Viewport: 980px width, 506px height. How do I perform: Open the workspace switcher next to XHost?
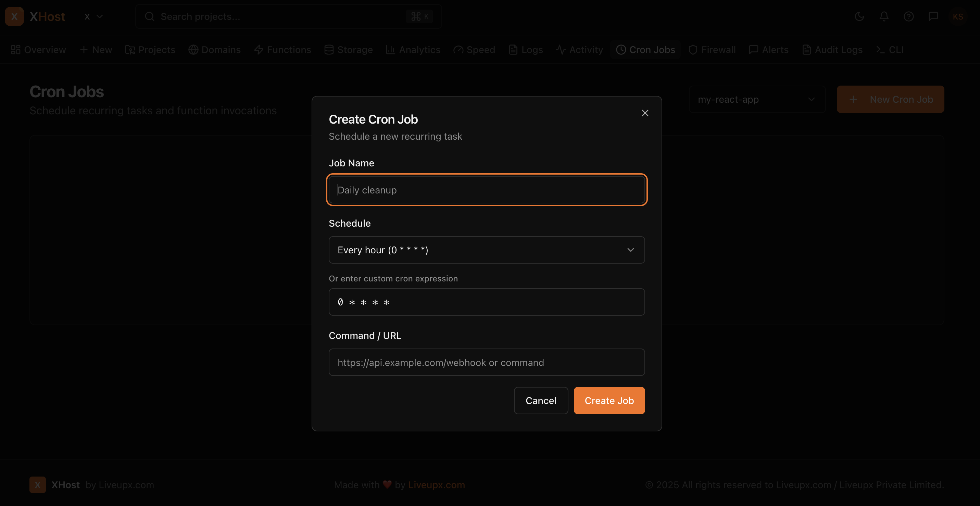tap(93, 16)
